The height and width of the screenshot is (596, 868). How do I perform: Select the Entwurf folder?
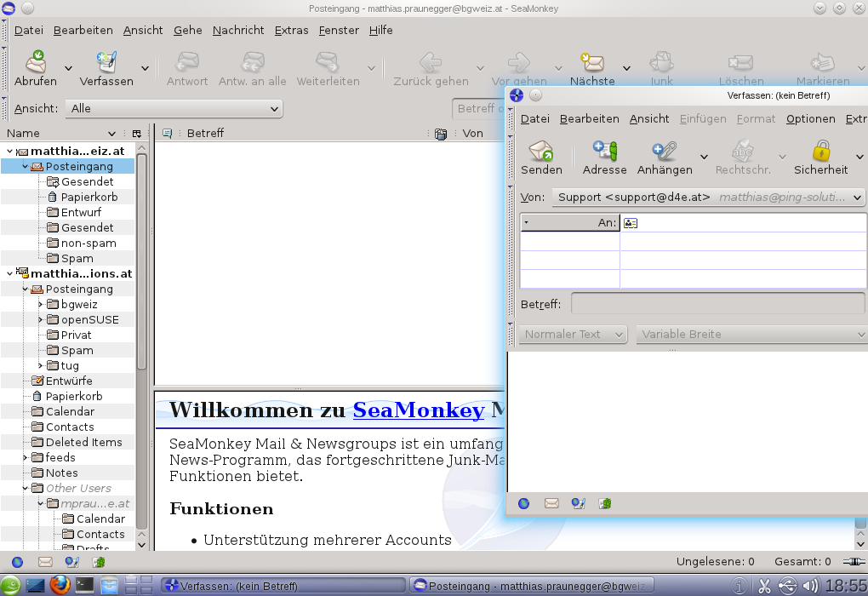81,212
